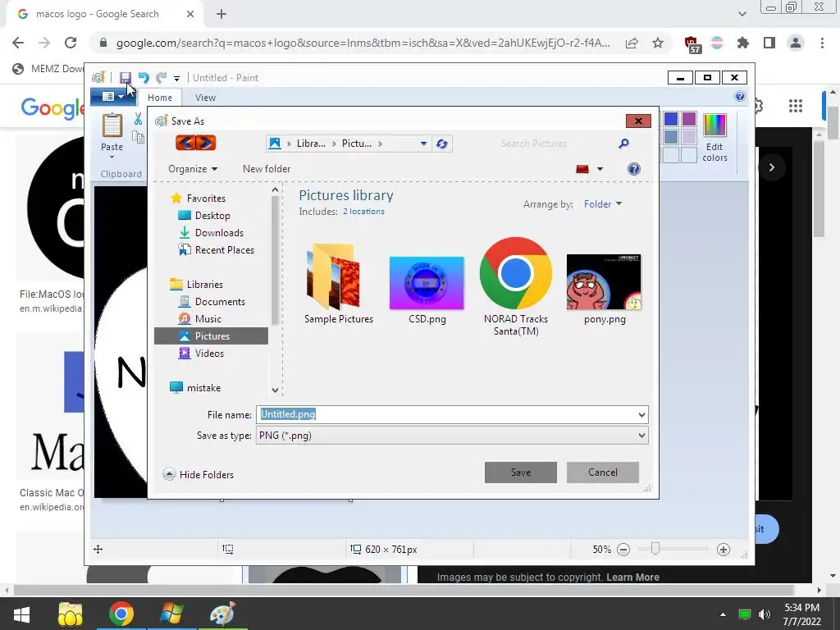Click the Cancel button in the dialog
This screenshot has width=840, height=630.
point(603,472)
